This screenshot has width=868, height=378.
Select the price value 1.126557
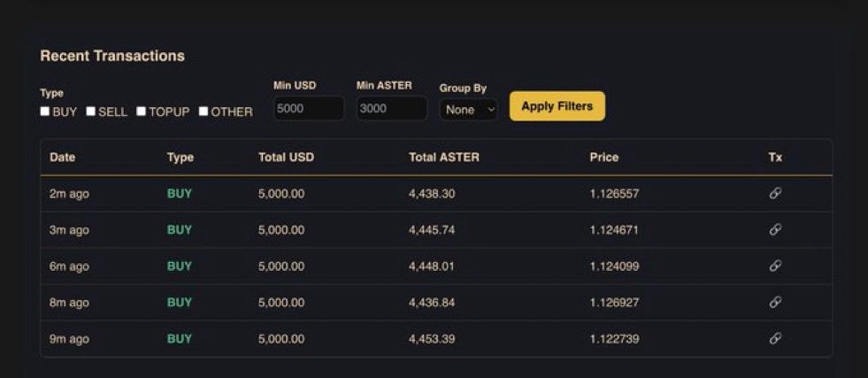coord(614,194)
